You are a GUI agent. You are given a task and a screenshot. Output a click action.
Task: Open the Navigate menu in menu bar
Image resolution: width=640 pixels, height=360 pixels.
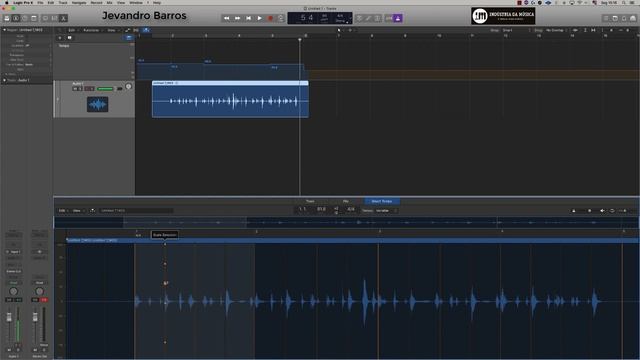[79, 2]
